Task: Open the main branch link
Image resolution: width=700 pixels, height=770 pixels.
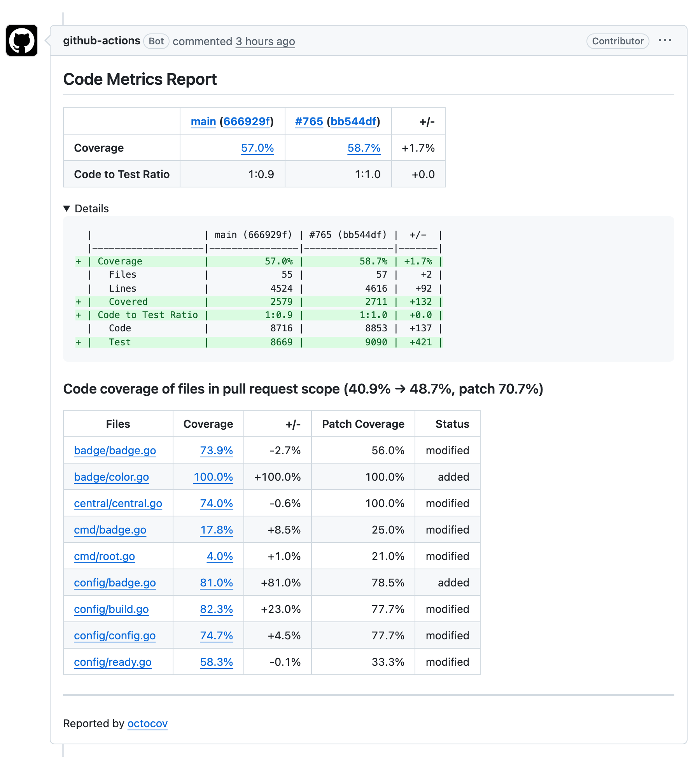Action: [x=203, y=121]
